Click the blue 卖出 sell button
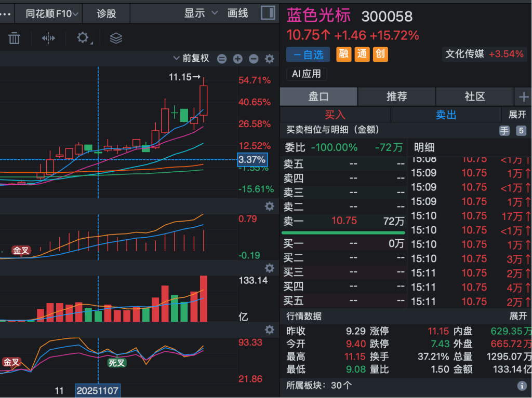The image size is (532, 398). [x=446, y=115]
